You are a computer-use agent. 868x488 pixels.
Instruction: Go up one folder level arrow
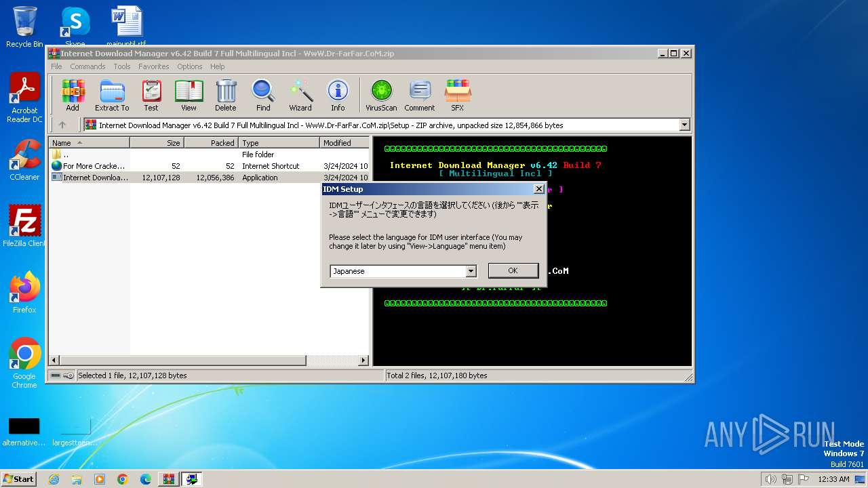pos(62,125)
